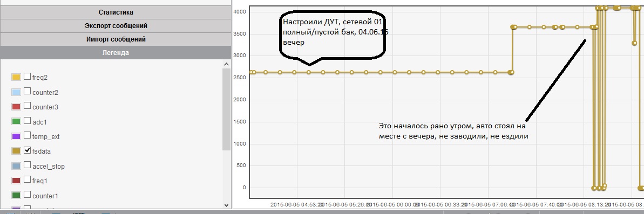Tick the counter3 checkbox
644x214 pixels.
27,106
